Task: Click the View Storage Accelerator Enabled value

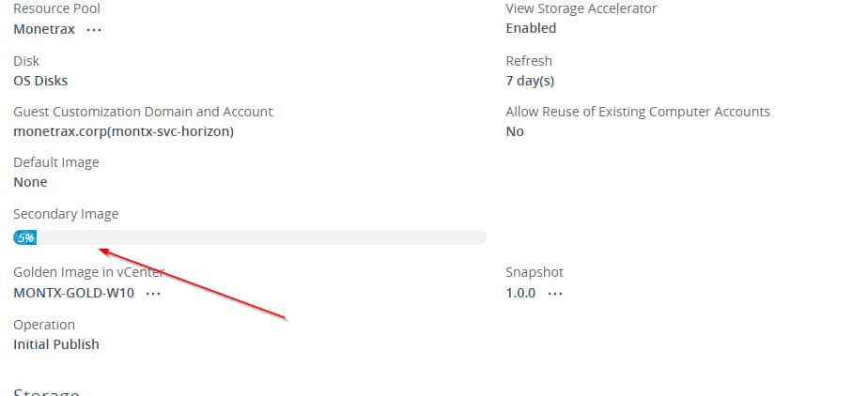Action: (x=531, y=28)
